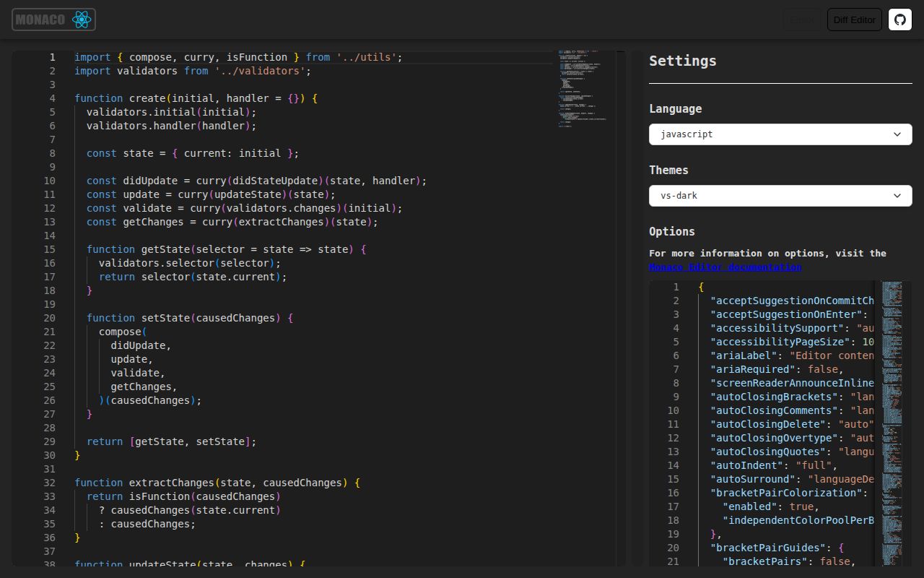The width and height of the screenshot is (924, 578).
Task: Switch to the Diff Editor
Action: click(855, 20)
